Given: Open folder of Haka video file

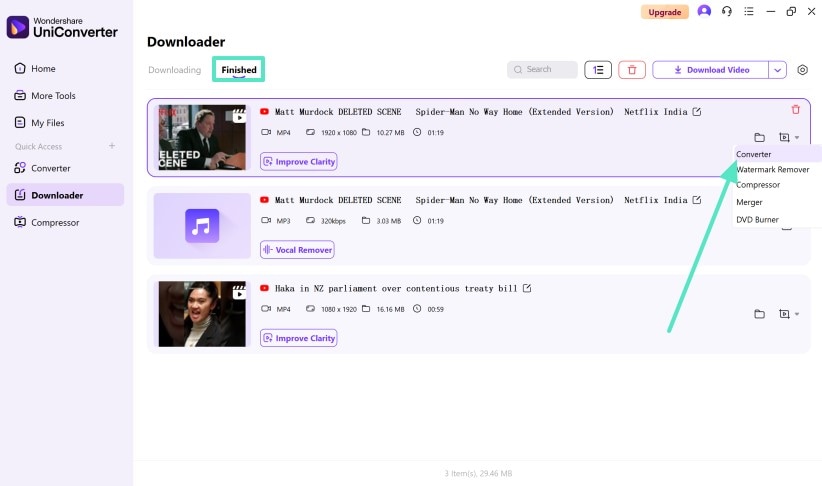Looking at the screenshot, I should (759, 314).
